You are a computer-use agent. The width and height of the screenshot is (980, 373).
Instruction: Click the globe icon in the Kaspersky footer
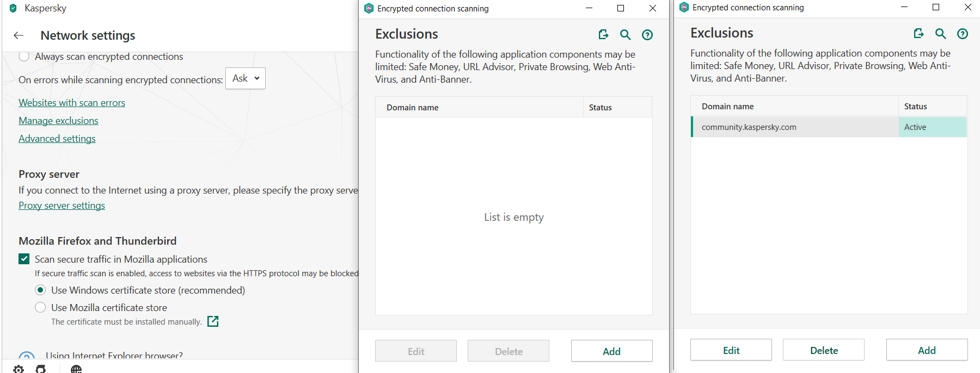coord(76,369)
